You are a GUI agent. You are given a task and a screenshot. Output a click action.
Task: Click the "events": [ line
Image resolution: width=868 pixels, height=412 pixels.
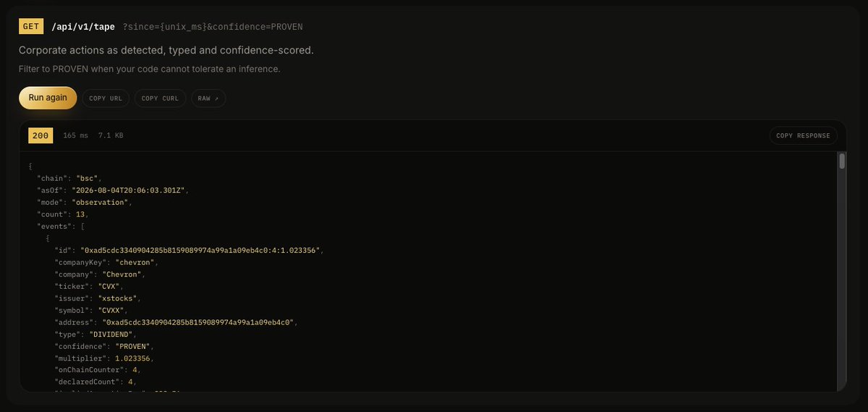(61, 226)
